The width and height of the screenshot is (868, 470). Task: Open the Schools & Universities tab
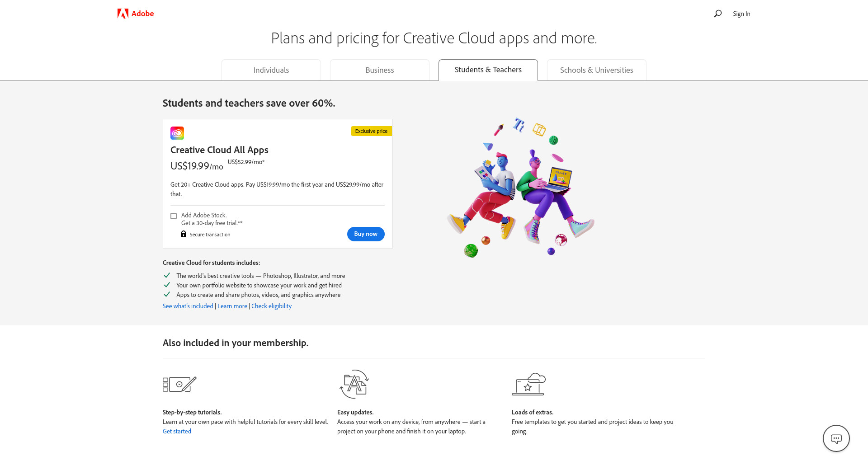(596, 70)
